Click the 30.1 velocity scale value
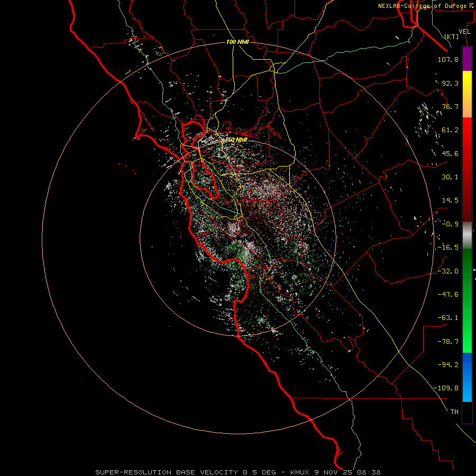The height and width of the screenshot is (476, 476). coord(450,177)
